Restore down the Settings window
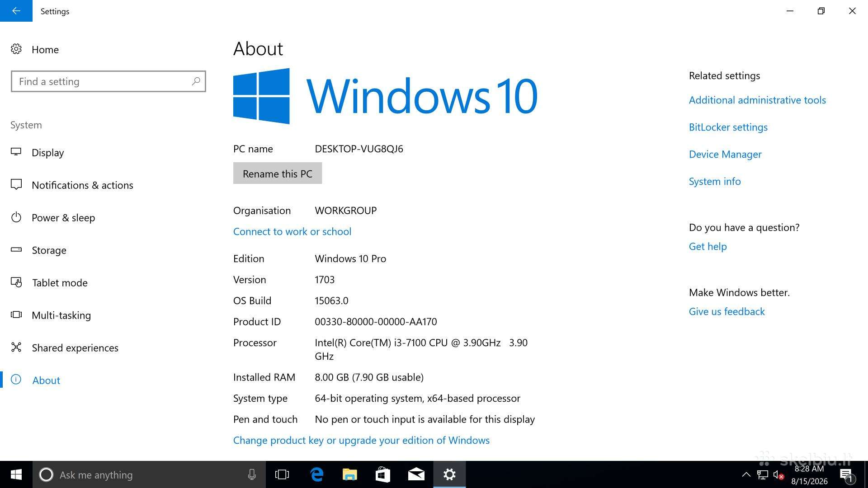 pos(821,11)
